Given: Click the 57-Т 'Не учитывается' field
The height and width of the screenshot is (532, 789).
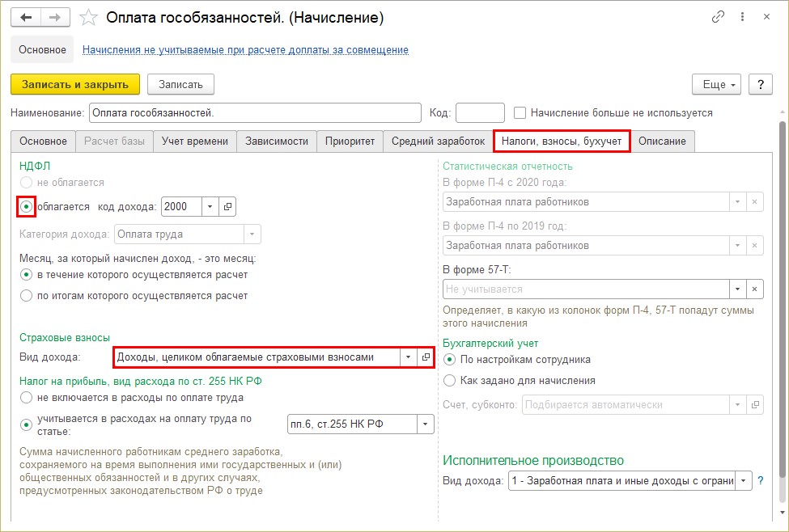Looking at the screenshot, I should pos(586,289).
